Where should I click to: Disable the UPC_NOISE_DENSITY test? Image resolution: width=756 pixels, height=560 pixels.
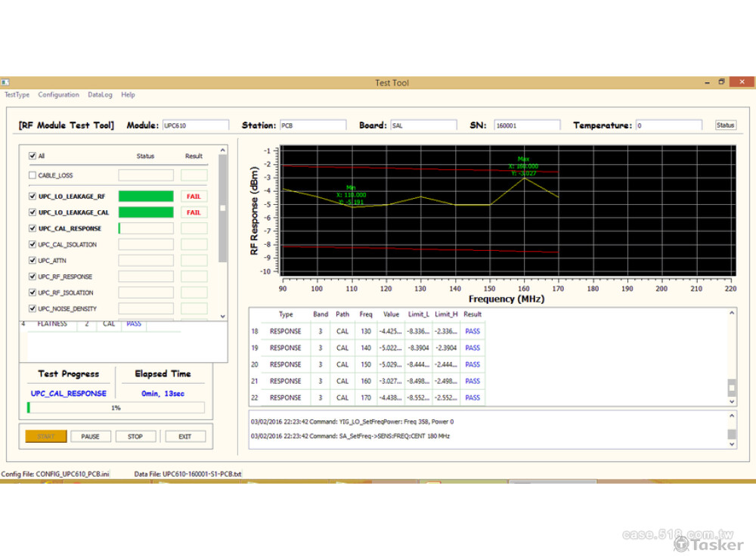coord(31,308)
